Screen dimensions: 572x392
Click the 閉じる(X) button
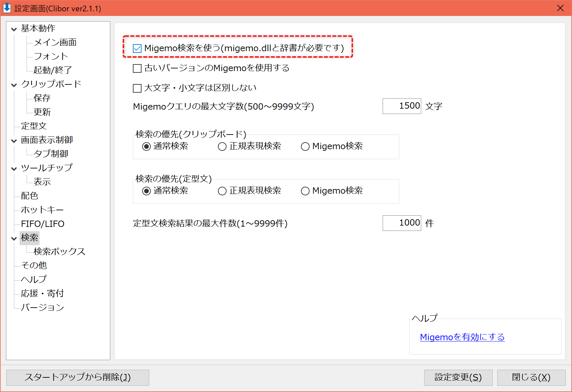tap(531, 377)
